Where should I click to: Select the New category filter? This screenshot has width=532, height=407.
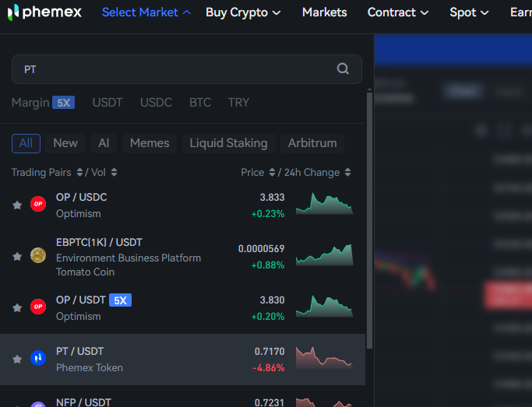pos(65,143)
